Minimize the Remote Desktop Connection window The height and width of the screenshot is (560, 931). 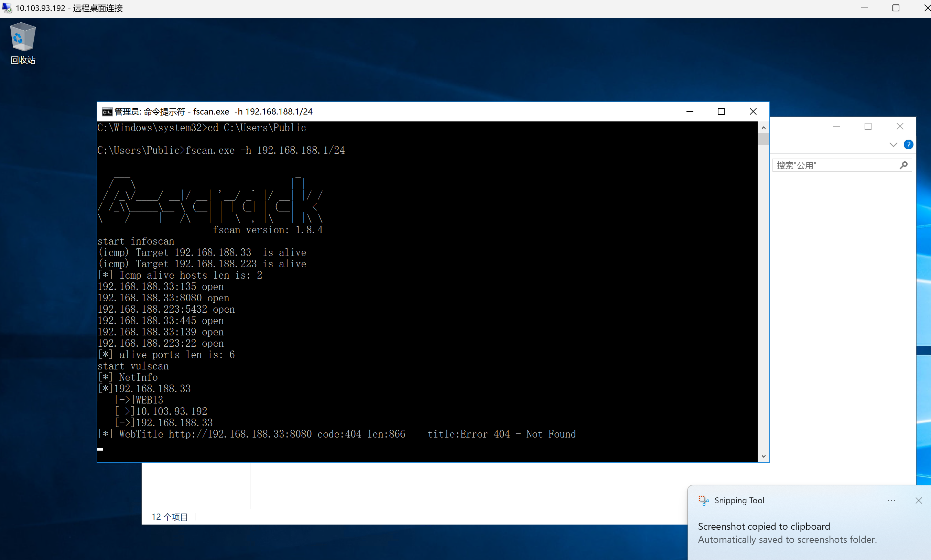865,8
